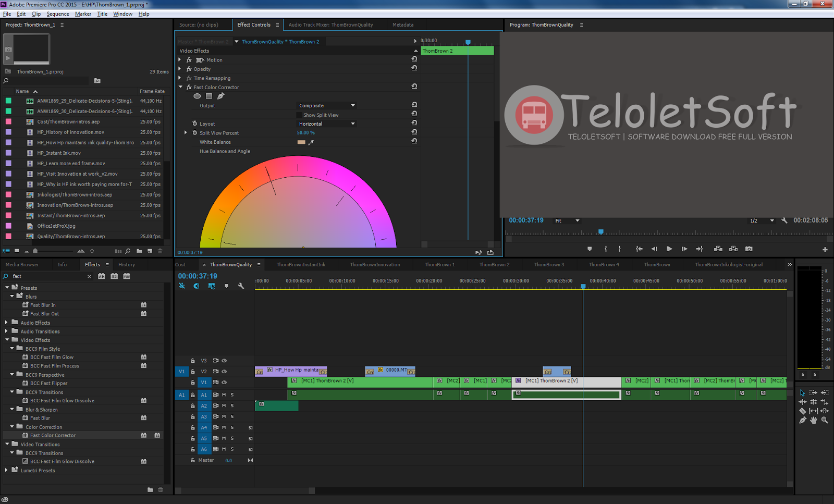Toggle Snap in timeline toolbar
This screenshot has width=834, height=504.
point(197,286)
